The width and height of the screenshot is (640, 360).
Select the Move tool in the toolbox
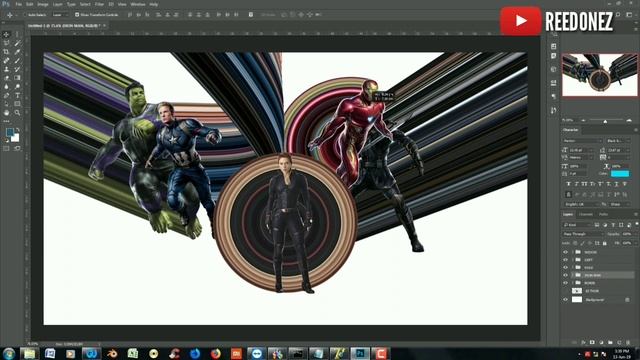[x=6, y=34]
